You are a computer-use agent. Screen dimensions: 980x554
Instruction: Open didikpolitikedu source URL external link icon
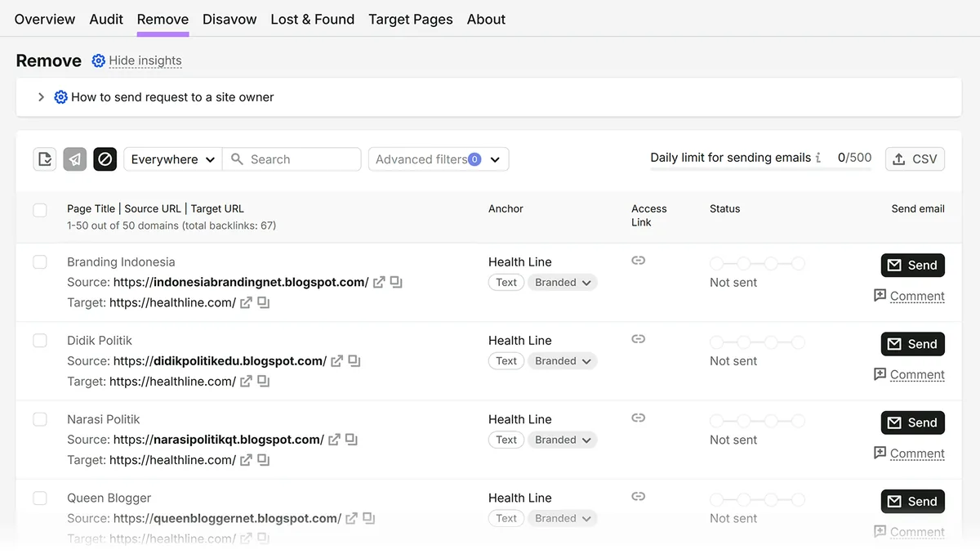[337, 360]
